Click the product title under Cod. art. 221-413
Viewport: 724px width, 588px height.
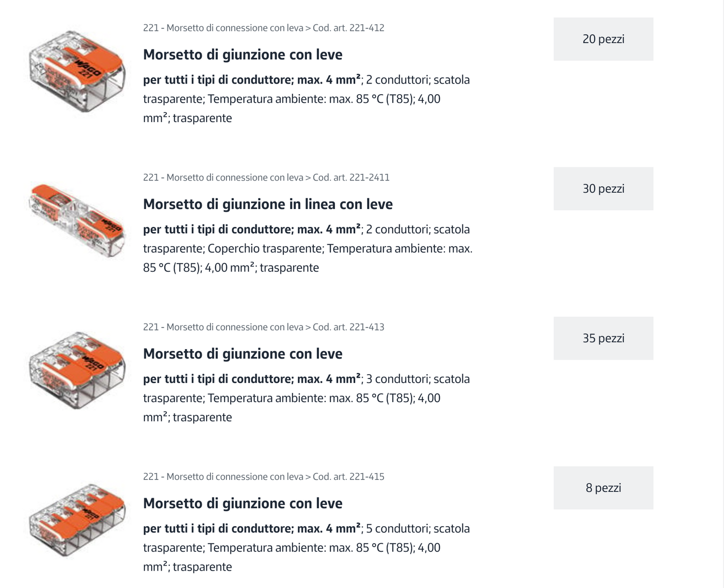tap(243, 354)
